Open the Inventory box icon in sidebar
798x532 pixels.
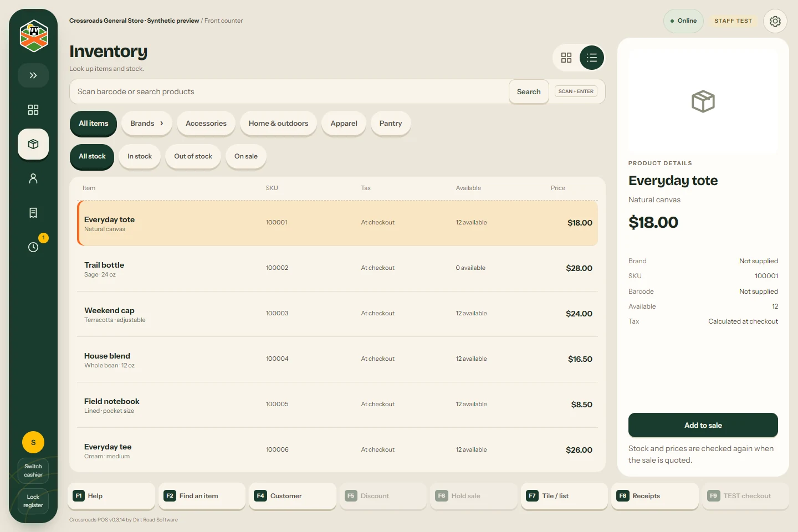pyautogui.click(x=33, y=144)
